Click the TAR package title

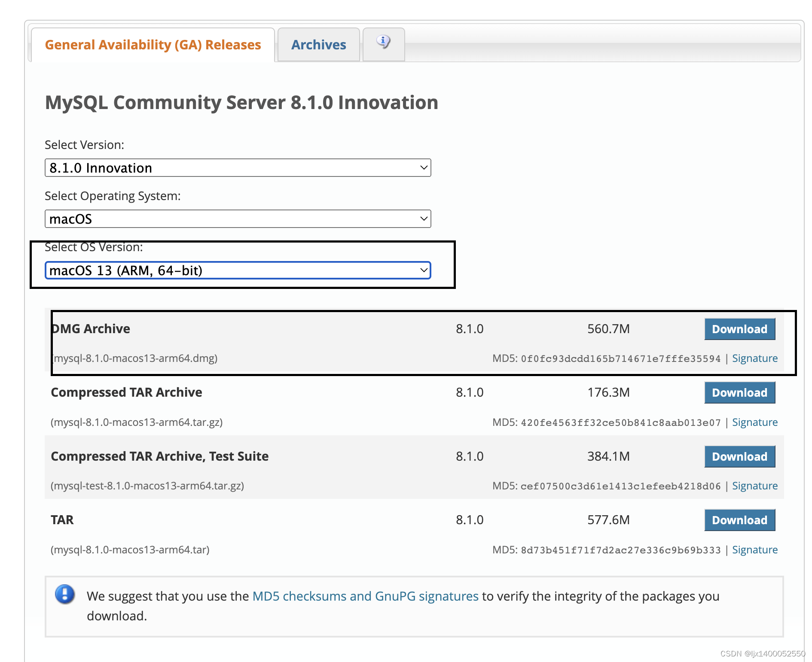(62, 520)
